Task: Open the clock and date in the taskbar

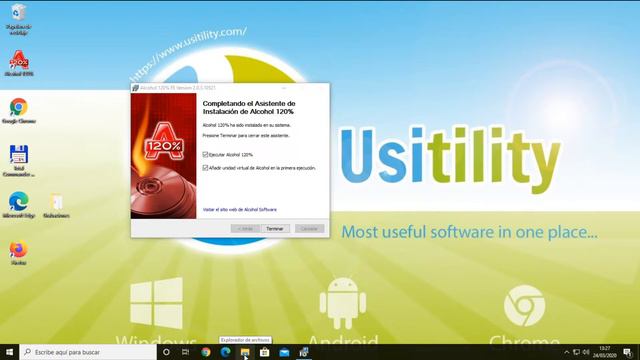Action: point(604,352)
